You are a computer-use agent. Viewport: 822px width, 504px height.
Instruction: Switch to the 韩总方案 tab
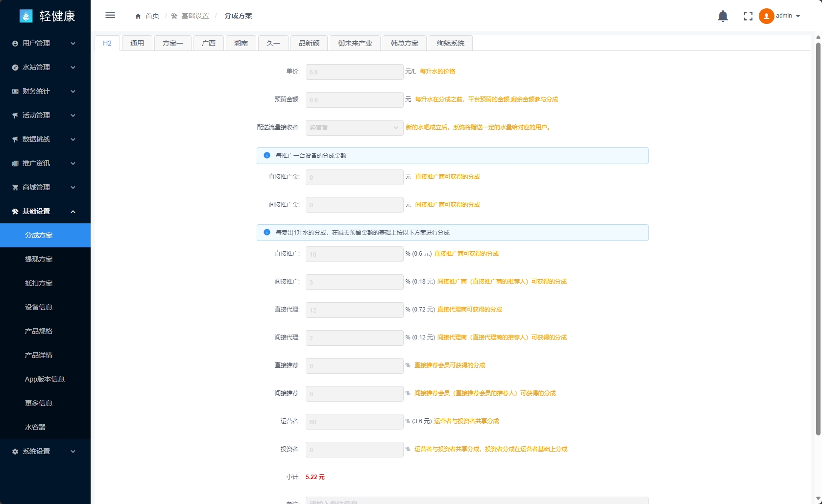(405, 43)
